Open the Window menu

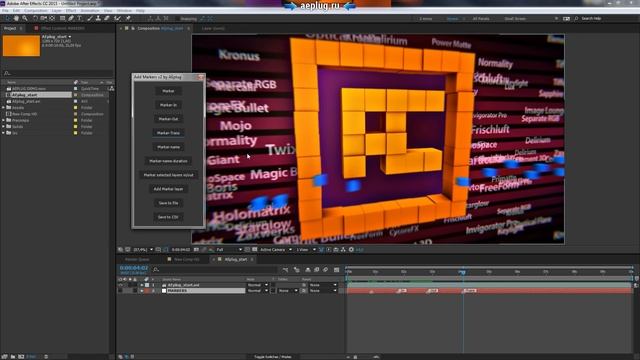(124, 11)
